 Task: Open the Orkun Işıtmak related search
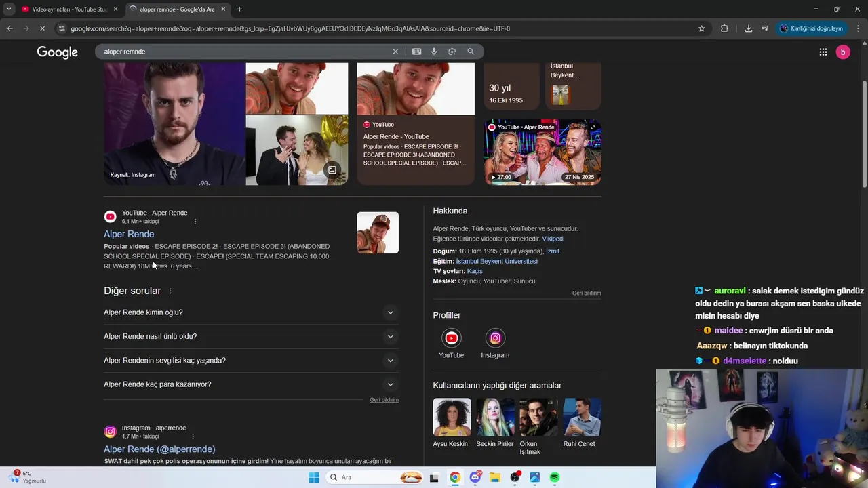[x=538, y=426]
